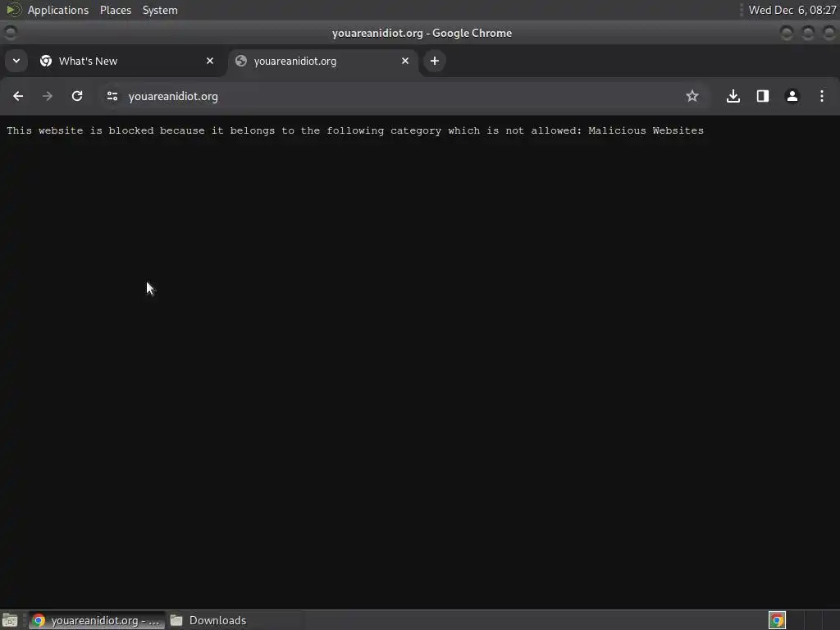The height and width of the screenshot is (630, 840).
Task: Select the youareanidiot.org tab
Action: tap(323, 61)
